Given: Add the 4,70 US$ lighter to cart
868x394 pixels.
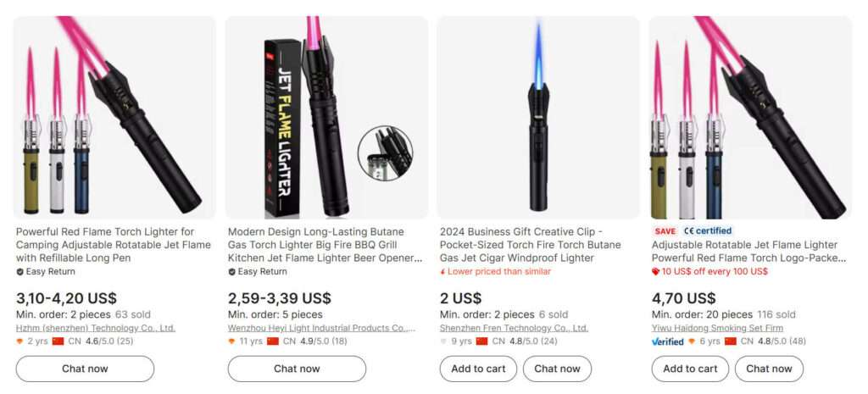Looking at the screenshot, I should pyautogui.click(x=690, y=369).
